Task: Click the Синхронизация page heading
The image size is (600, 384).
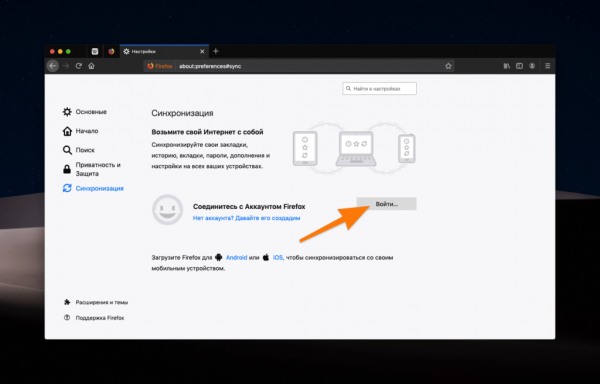Action: [183, 113]
